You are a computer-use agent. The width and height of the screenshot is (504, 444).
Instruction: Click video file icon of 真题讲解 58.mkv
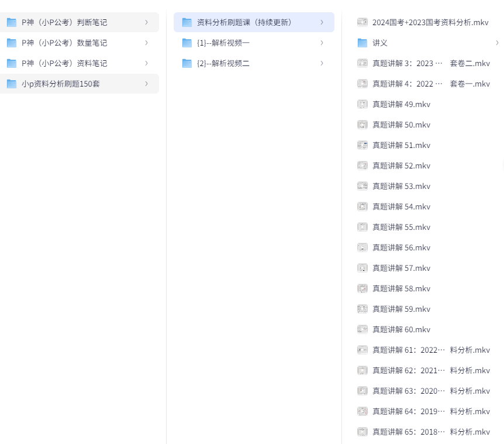363,288
